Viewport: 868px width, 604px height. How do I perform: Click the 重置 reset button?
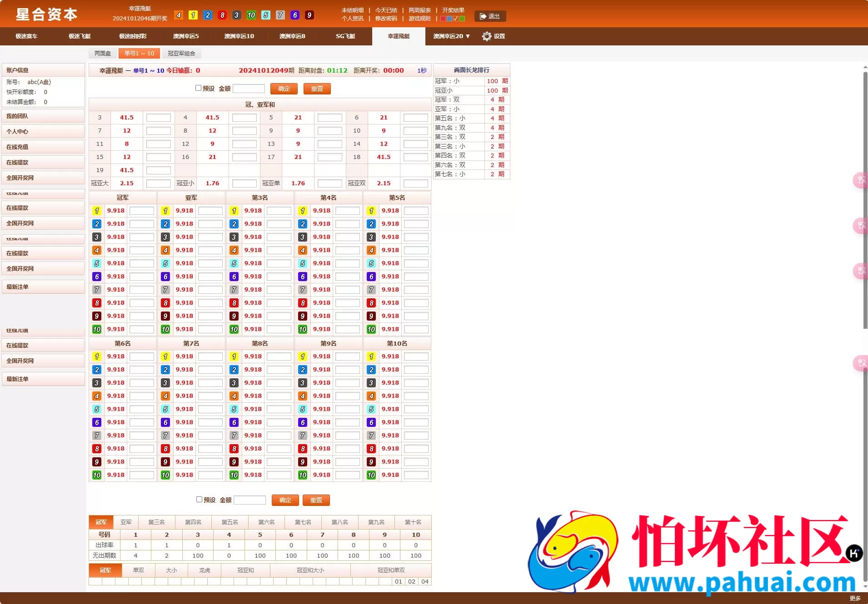point(317,89)
